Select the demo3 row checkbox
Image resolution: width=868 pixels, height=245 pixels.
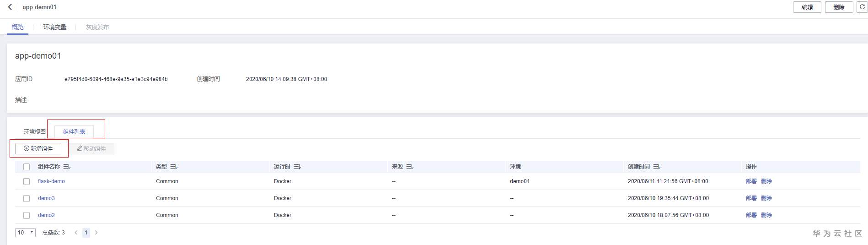pyautogui.click(x=27, y=199)
